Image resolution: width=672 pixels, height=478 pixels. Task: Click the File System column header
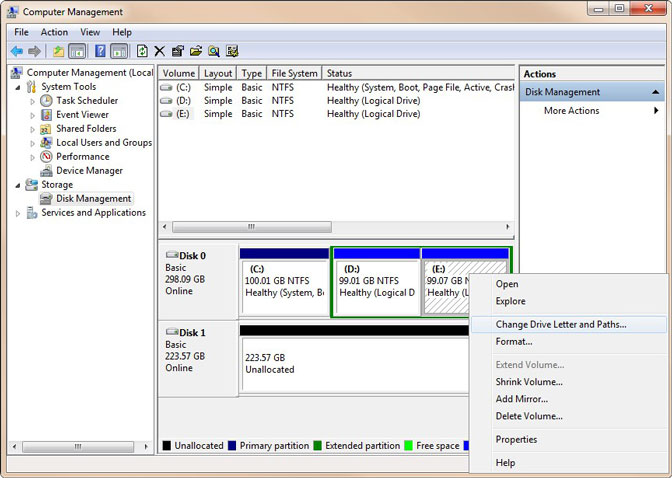click(294, 73)
